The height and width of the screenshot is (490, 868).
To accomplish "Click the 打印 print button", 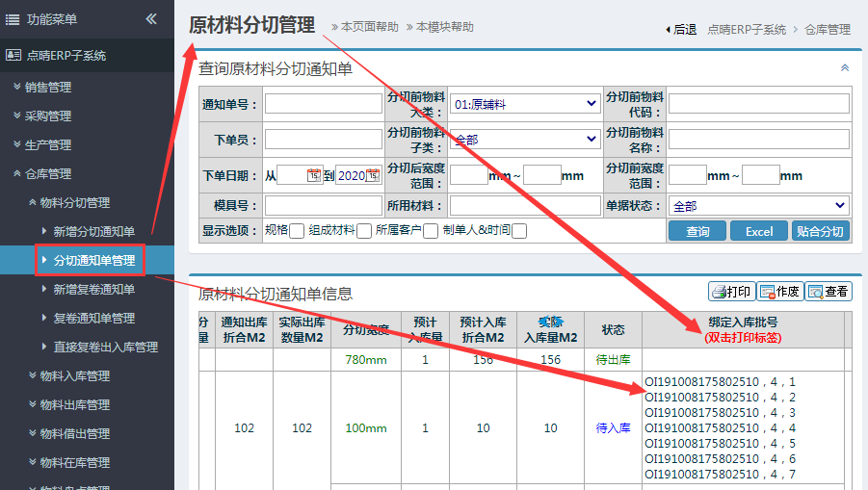I will pyautogui.click(x=731, y=292).
